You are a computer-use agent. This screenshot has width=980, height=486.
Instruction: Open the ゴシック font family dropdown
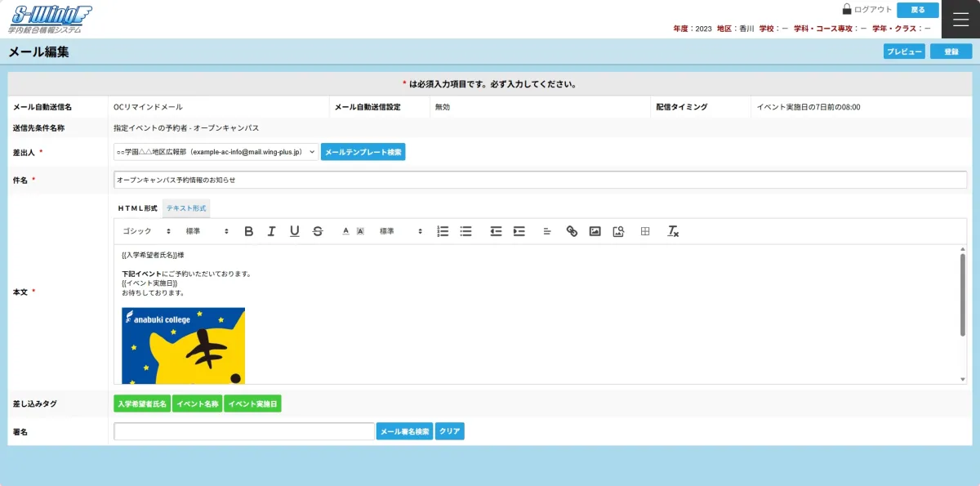point(147,231)
